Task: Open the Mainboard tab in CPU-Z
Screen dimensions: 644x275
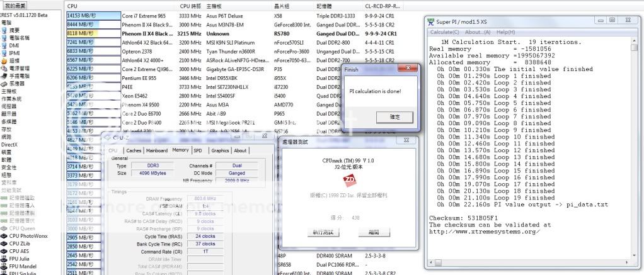Action: (x=157, y=150)
